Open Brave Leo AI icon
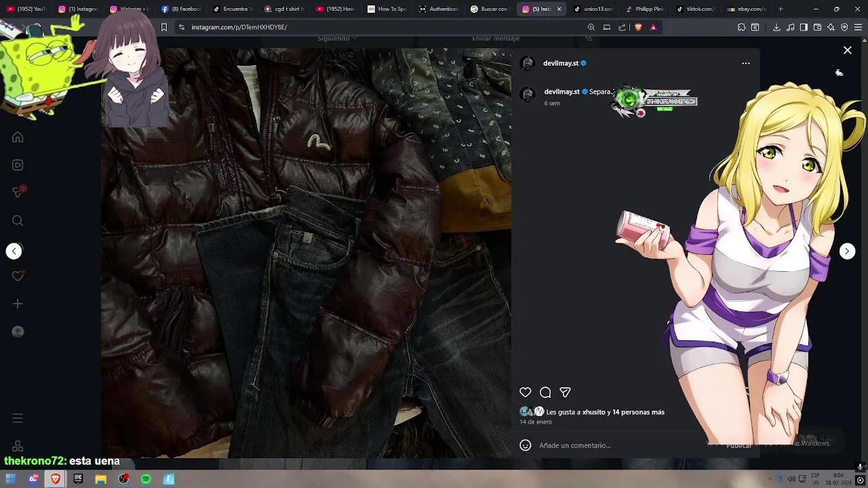868x488 pixels. tap(831, 27)
